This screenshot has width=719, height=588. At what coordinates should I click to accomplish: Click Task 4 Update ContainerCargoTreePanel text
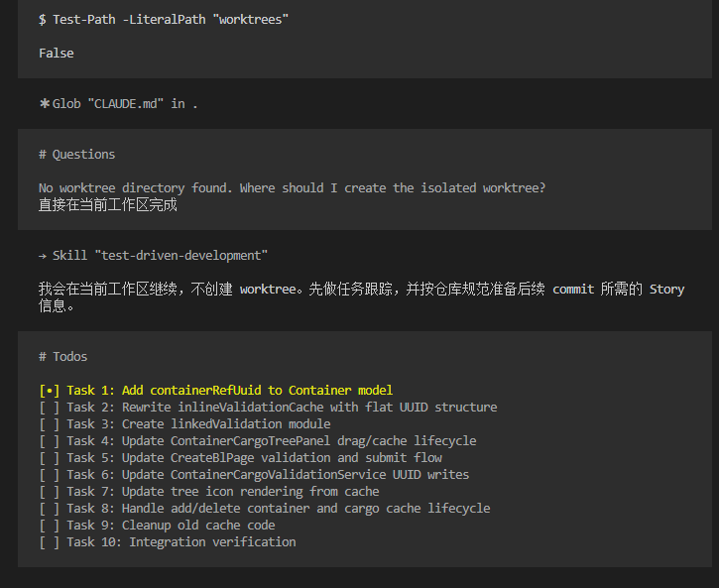(x=272, y=441)
